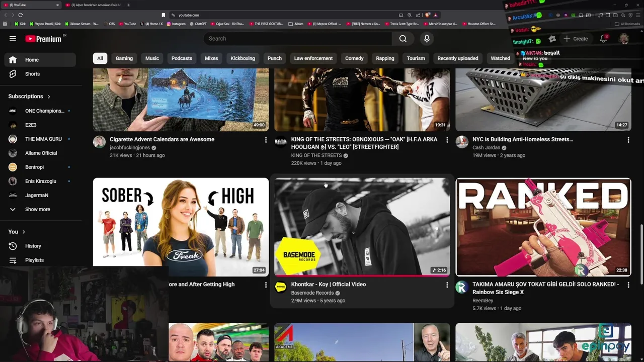Select the Music filter chip

(x=152, y=58)
